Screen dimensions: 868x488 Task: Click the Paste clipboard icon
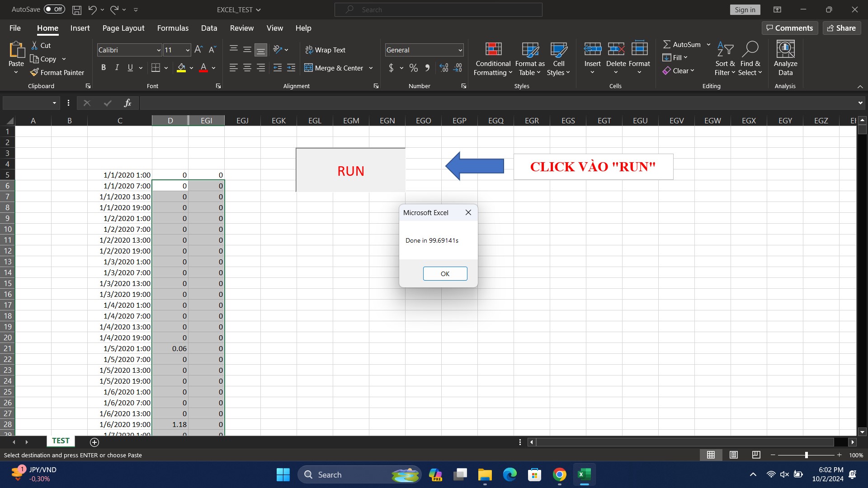click(17, 50)
